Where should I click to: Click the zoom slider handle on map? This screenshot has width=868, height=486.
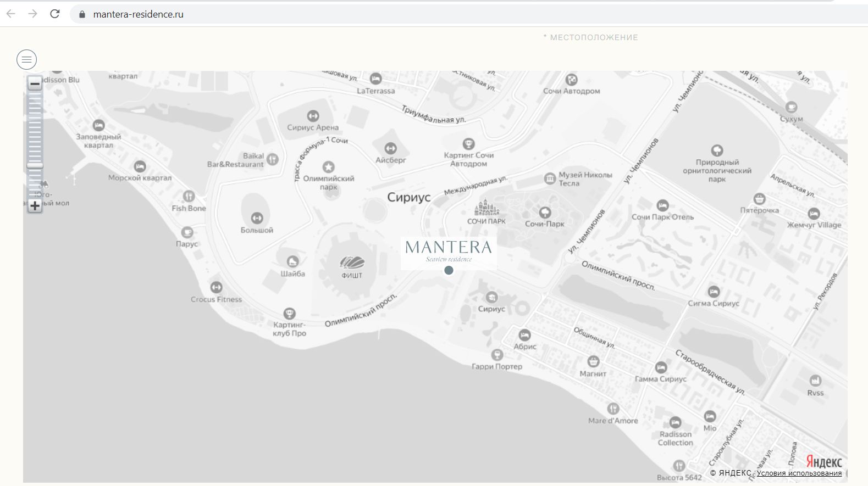click(x=35, y=165)
